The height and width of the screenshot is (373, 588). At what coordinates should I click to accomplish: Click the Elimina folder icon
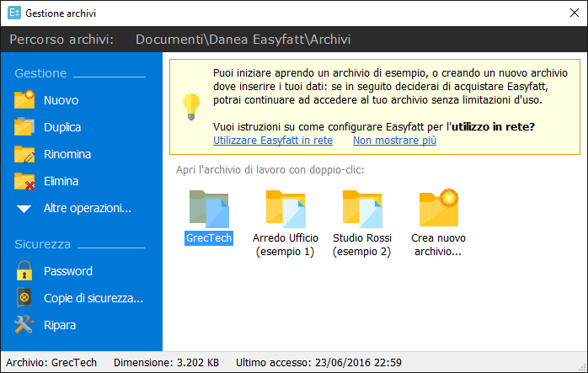24,181
